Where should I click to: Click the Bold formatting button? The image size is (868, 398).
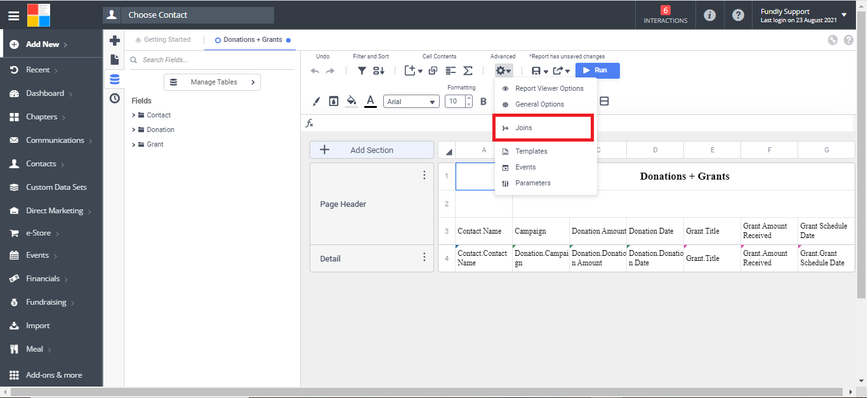[483, 102]
